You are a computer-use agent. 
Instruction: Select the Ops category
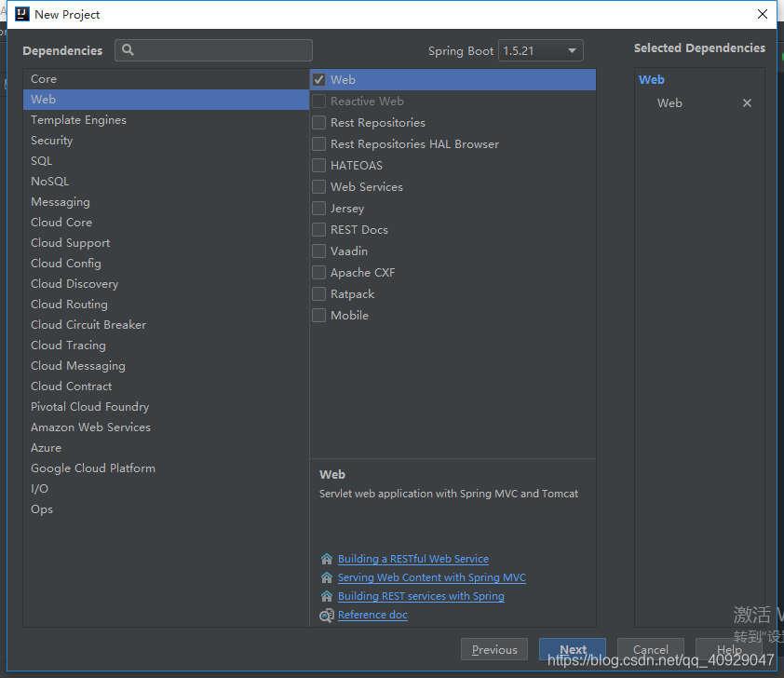[x=166, y=509]
